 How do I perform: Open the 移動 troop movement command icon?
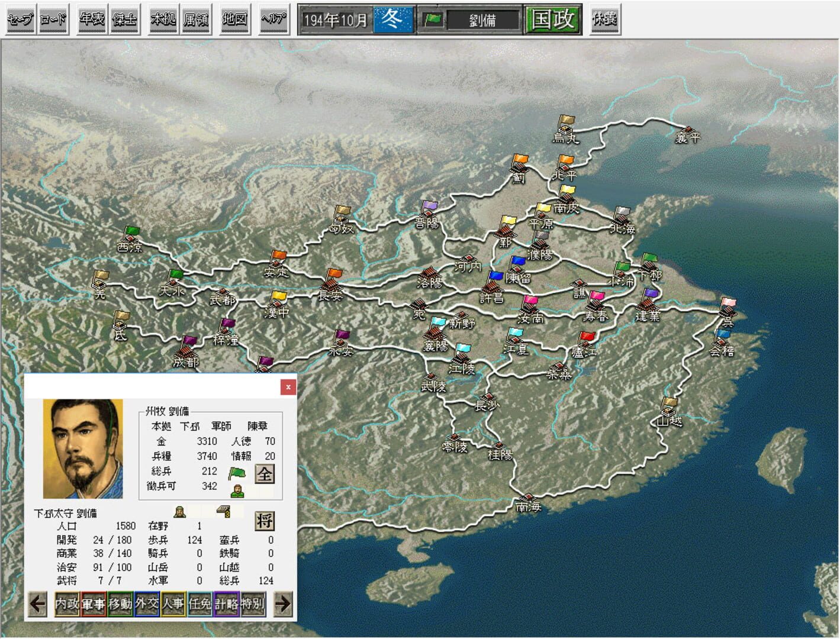click(119, 605)
